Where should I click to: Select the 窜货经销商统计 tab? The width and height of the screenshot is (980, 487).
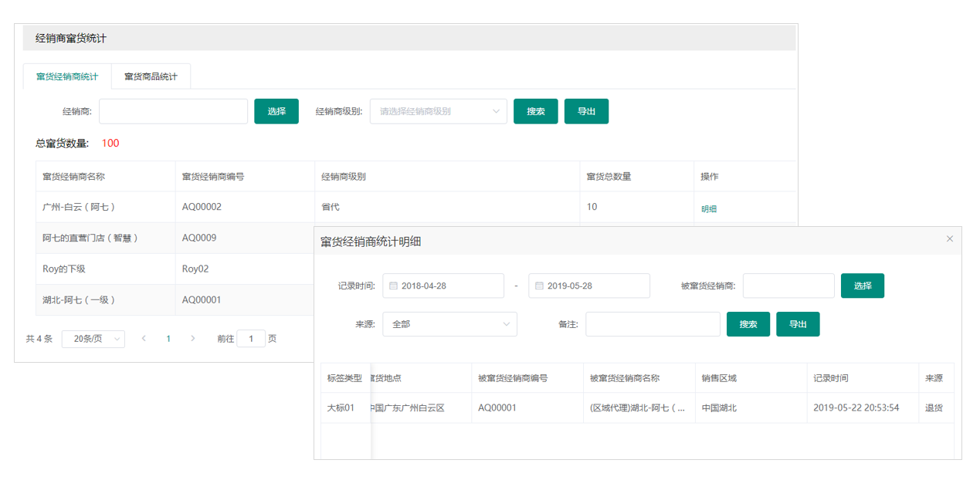[x=67, y=76]
